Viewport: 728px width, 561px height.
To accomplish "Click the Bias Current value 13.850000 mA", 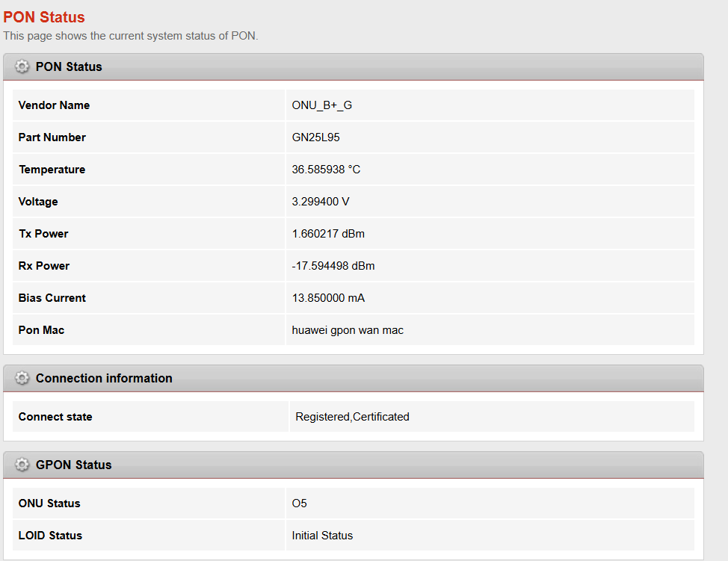I will click(328, 298).
